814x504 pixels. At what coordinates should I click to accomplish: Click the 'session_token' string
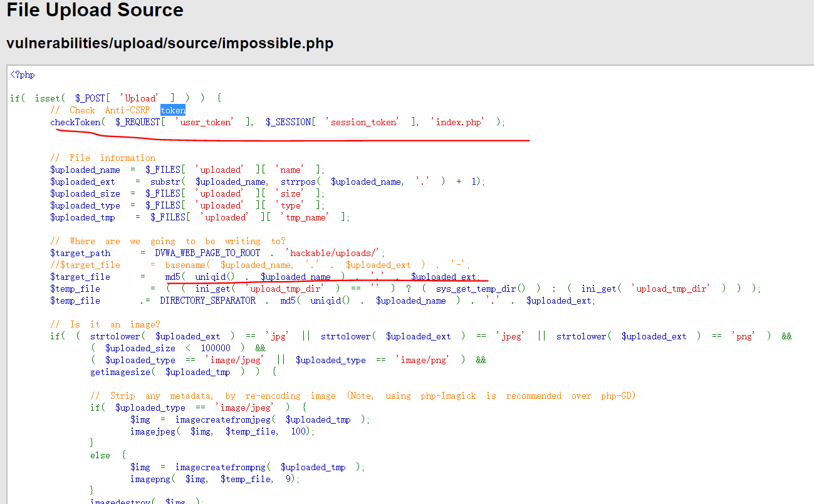tap(364, 122)
